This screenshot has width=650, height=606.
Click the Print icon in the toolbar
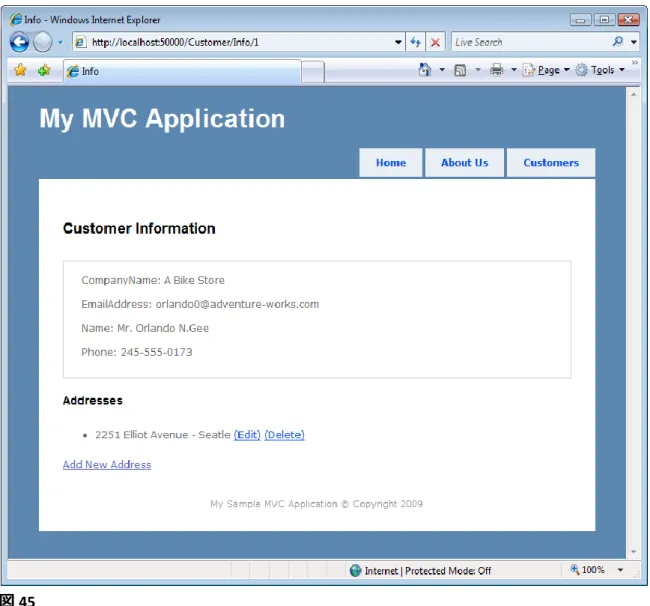tap(496, 70)
